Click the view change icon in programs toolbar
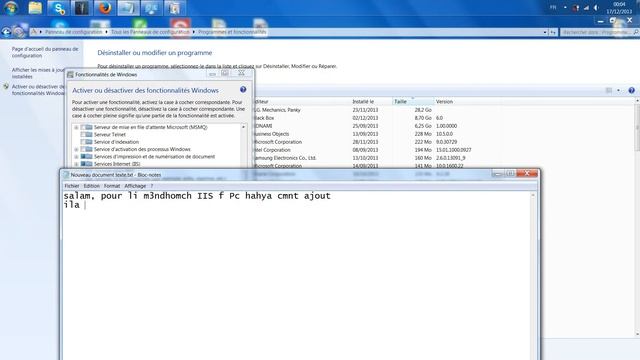The image size is (640, 360). (609, 90)
